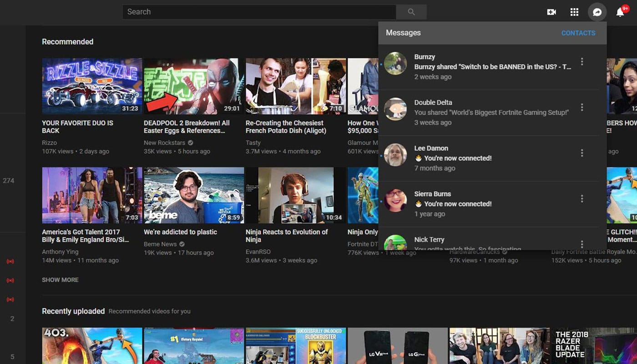
Task: Play the 403 thumbnail in Recently uploaded
Action: [x=92, y=346]
